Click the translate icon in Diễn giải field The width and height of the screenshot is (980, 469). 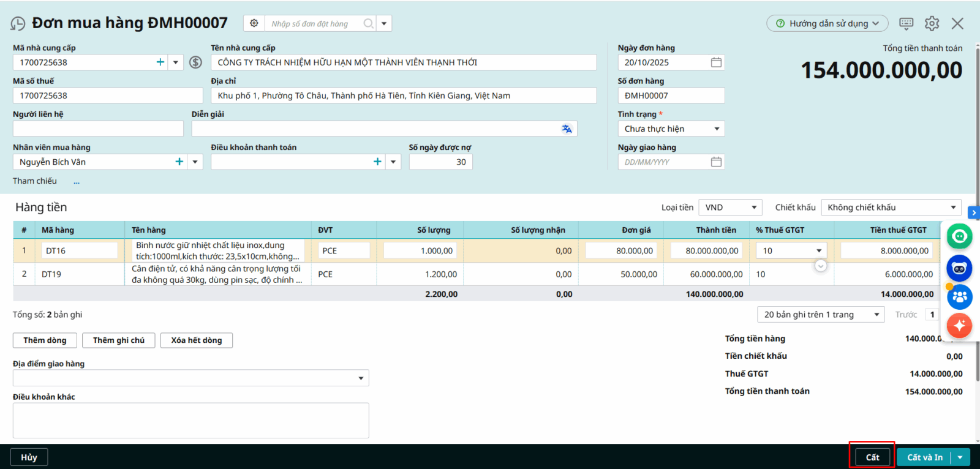click(x=567, y=129)
